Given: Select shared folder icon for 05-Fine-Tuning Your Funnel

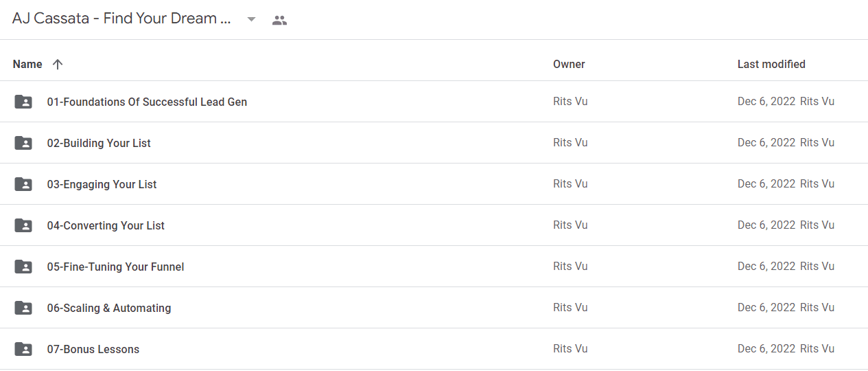Looking at the screenshot, I should point(23,267).
